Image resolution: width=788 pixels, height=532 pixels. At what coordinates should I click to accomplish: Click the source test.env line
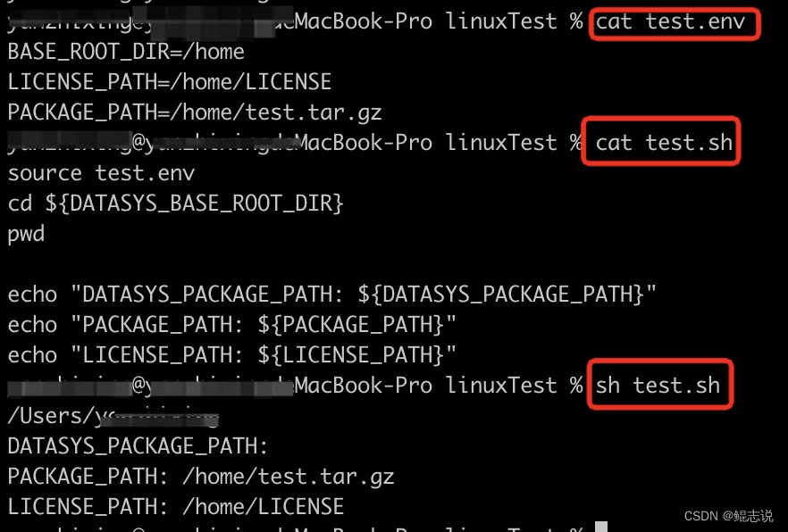click(x=101, y=173)
